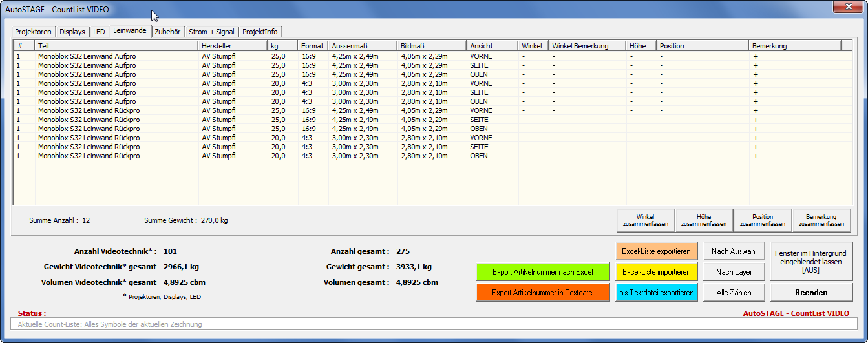The height and width of the screenshot is (343, 868).
Task: Click yellow Excel-Liste importieren button
Action: (x=657, y=272)
